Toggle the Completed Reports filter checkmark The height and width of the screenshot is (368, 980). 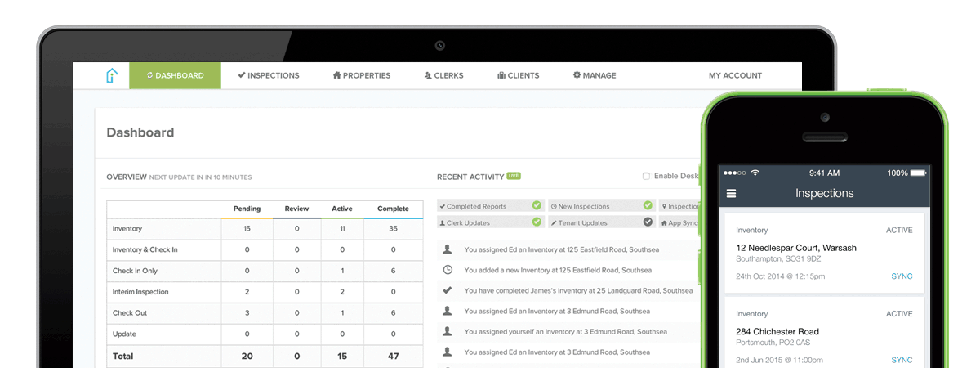(537, 206)
